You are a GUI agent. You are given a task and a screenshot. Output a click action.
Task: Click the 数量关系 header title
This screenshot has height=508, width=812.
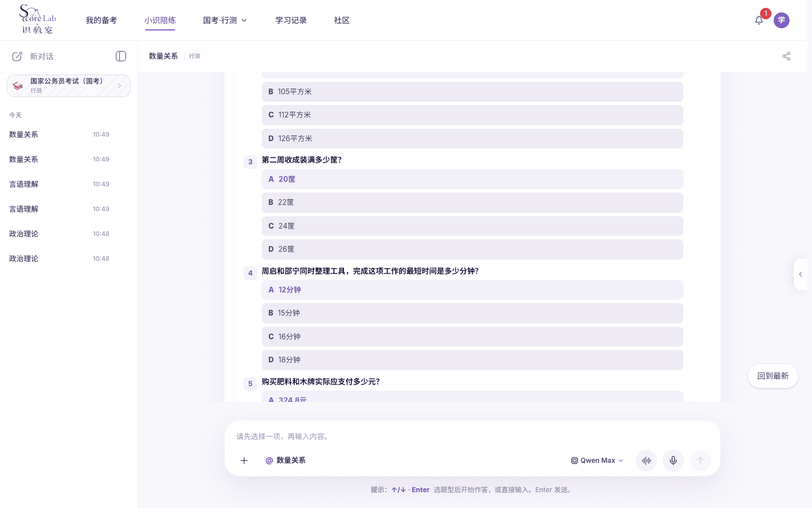(164, 56)
